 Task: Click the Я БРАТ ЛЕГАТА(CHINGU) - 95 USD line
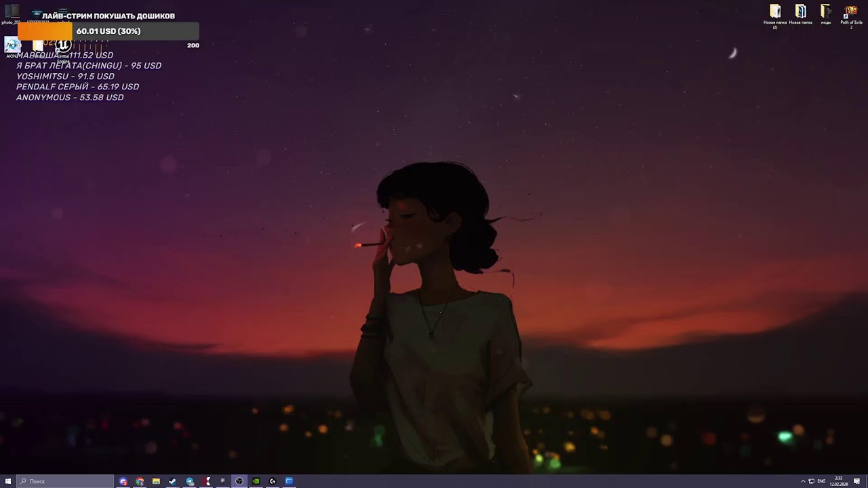(89, 66)
